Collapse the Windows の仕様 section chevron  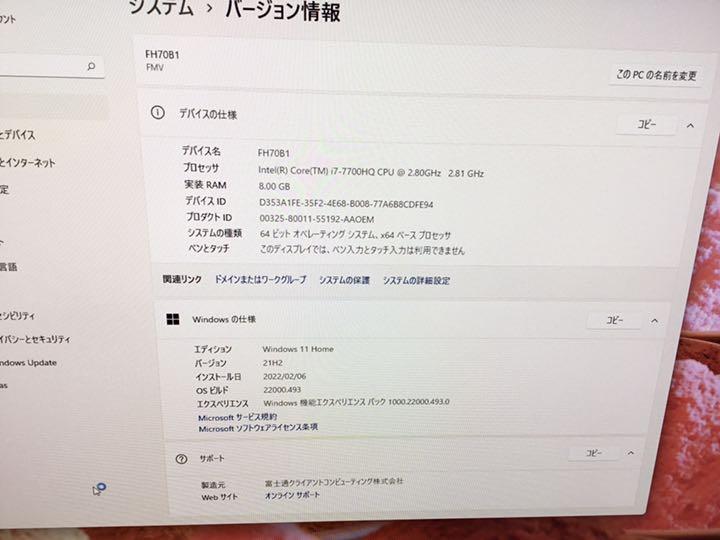(654, 321)
